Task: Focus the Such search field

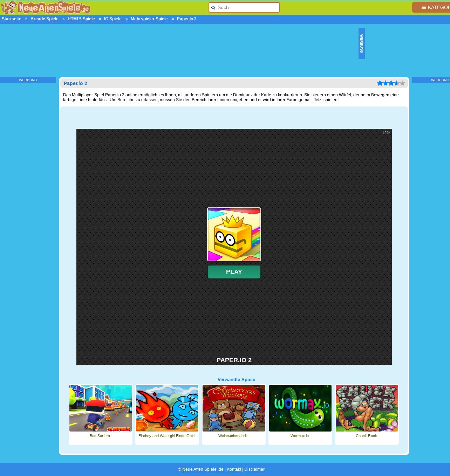Action: pyautogui.click(x=244, y=7)
